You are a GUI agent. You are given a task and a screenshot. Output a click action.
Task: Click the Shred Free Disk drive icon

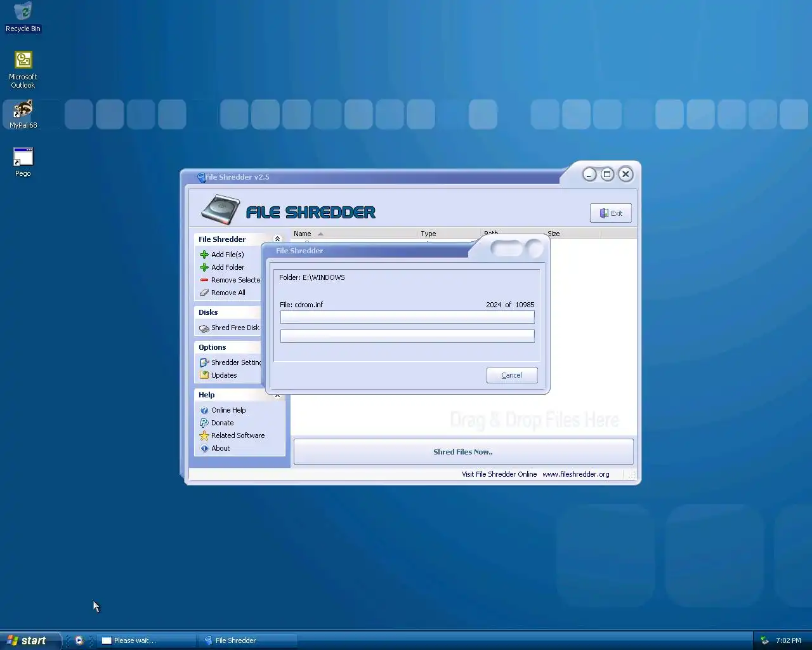[x=204, y=328]
